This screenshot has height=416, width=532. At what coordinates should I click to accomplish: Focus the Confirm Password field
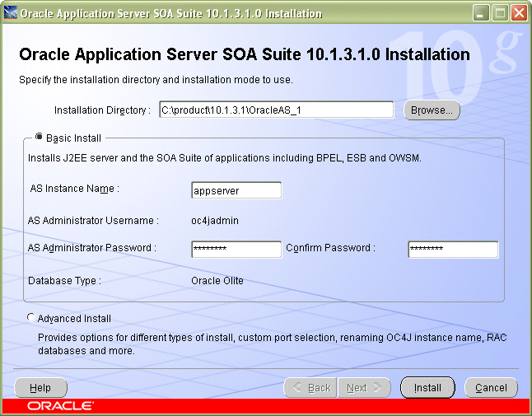453,249
